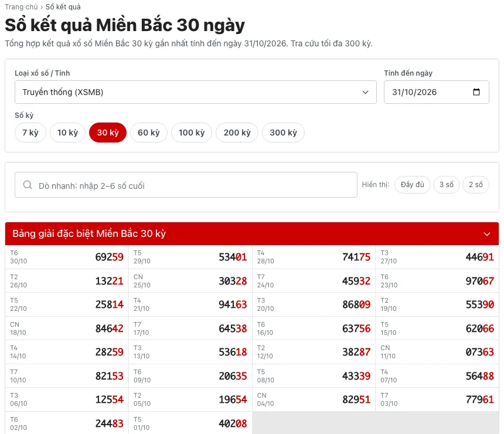The image size is (504, 434).
Task: Click result 13221 for 26/10
Action: click(109, 281)
